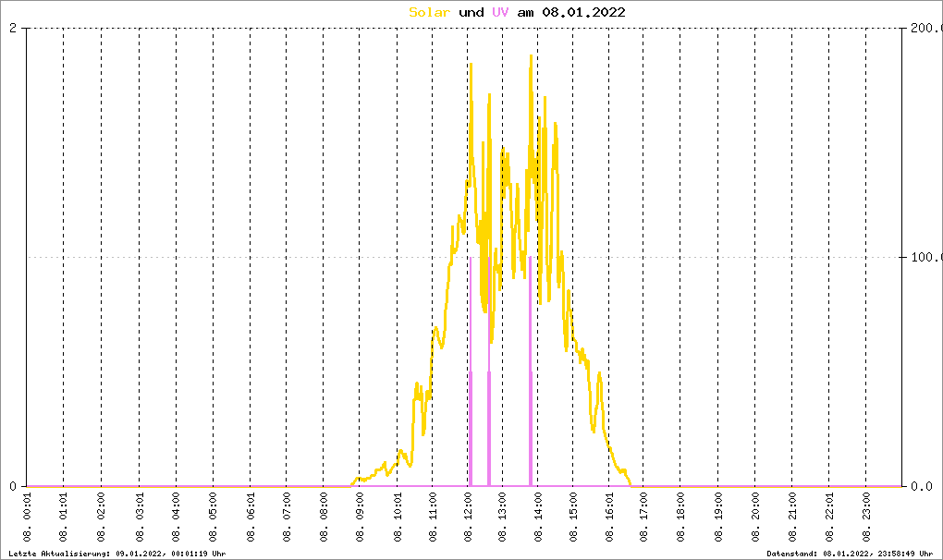943x560 pixels.
Task: Click the "Datenstand" timestamp at bottom right
Action: [843, 553]
